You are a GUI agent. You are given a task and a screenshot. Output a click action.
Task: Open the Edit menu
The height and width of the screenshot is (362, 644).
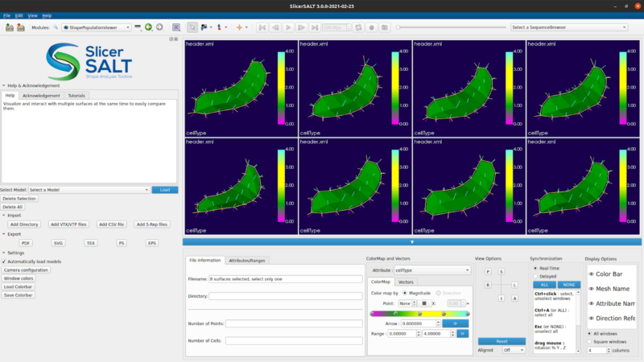coord(19,15)
